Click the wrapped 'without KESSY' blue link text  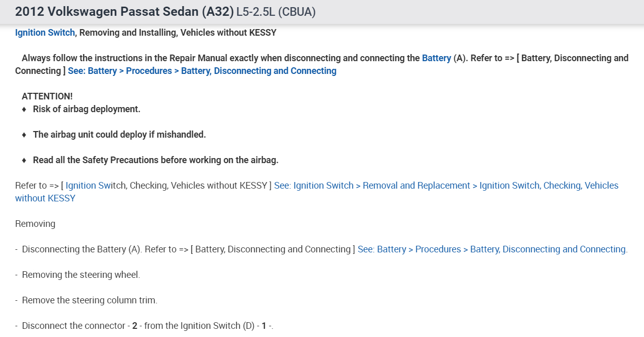coord(45,198)
